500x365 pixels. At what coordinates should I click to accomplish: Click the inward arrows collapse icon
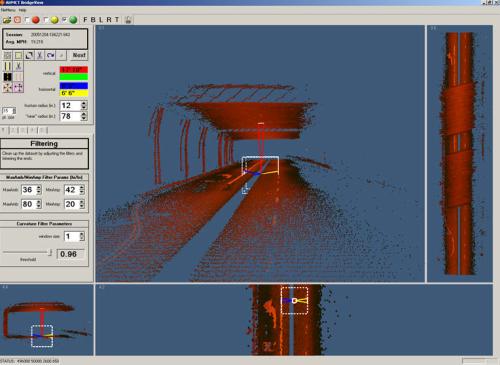click(x=7, y=88)
